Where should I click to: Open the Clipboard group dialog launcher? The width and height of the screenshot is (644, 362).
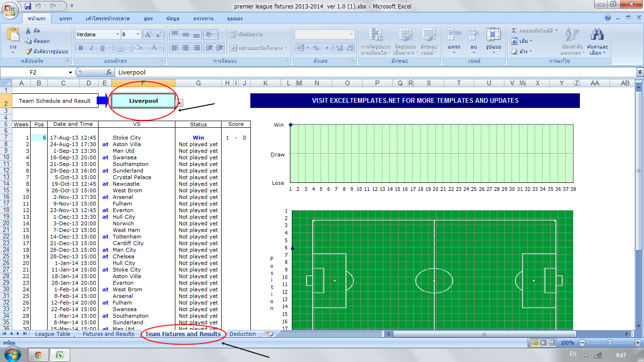tap(68, 61)
